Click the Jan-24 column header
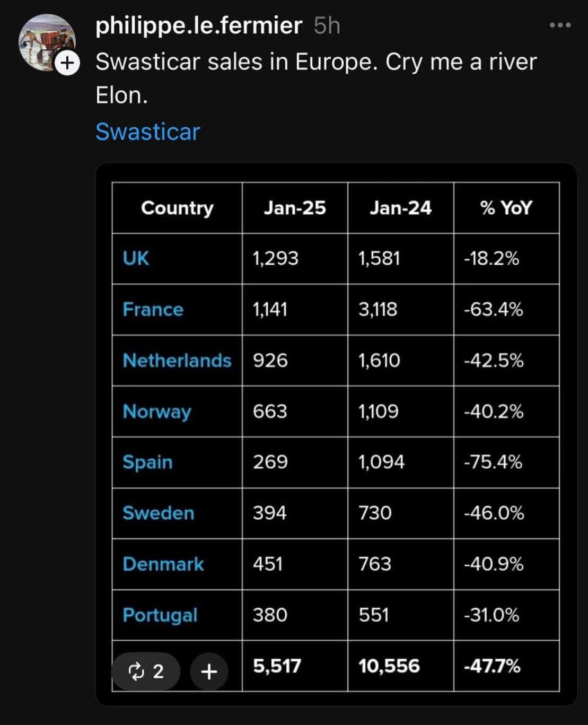Image resolution: width=588 pixels, height=725 pixels. pyautogui.click(x=400, y=207)
